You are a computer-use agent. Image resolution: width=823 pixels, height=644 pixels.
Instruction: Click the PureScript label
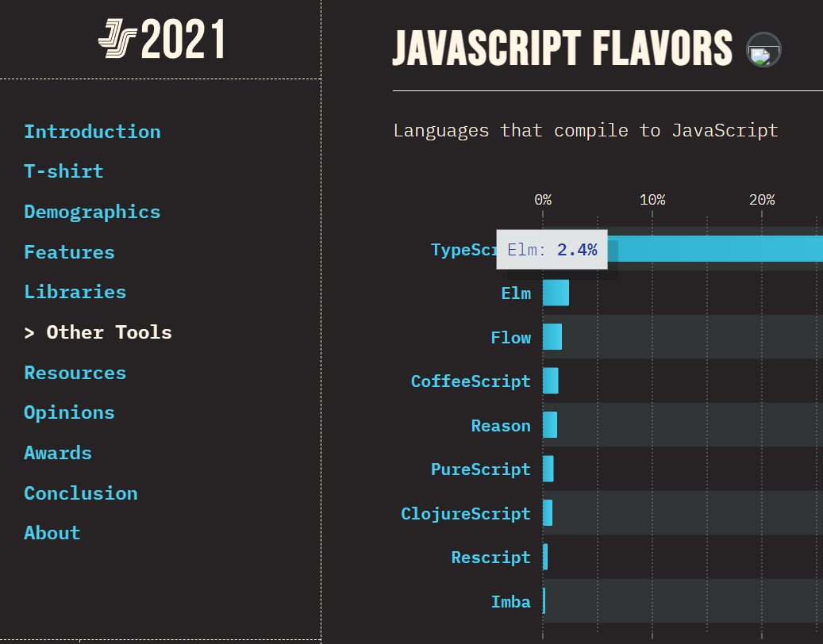481,470
